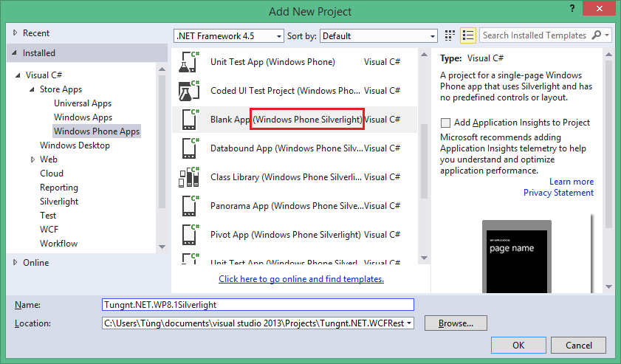
Task: Select Workflow category
Action: pos(58,244)
